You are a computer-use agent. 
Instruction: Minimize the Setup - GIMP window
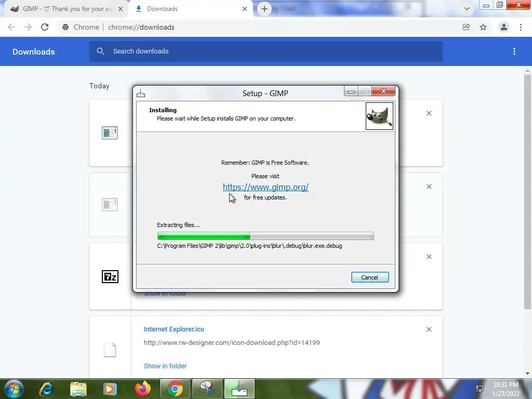[x=351, y=91]
